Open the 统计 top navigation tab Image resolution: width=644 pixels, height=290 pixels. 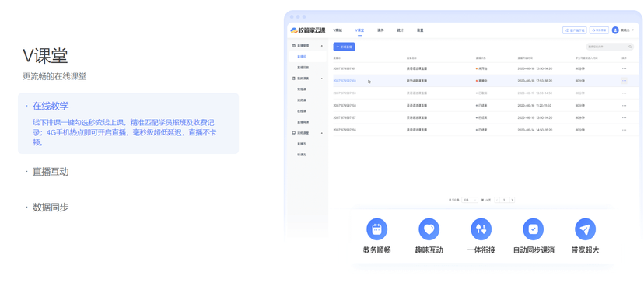(x=400, y=30)
